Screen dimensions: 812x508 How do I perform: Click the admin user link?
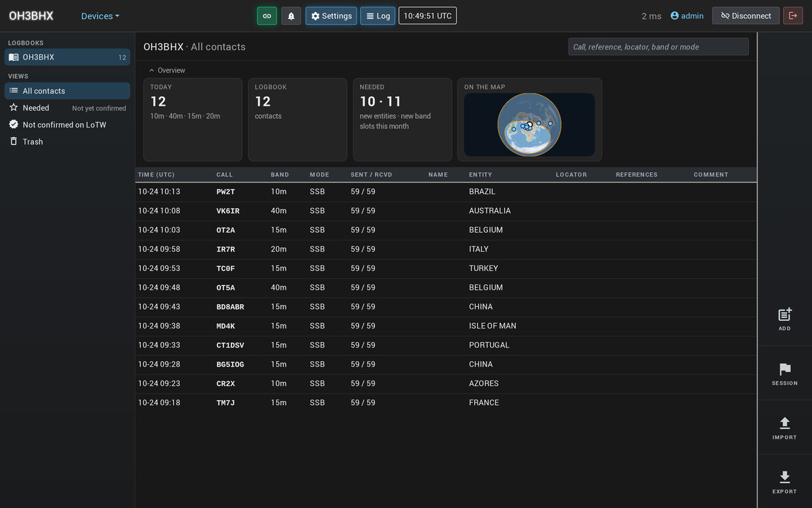coord(687,16)
